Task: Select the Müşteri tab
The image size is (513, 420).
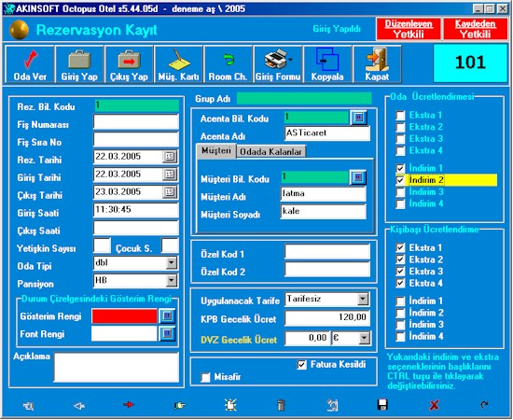Action: click(216, 151)
